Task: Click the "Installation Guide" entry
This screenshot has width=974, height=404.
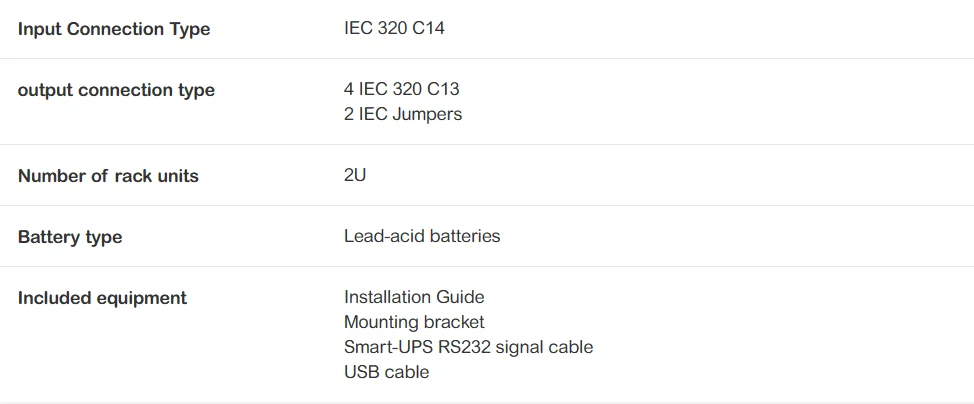Action: click(x=413, y=297)
